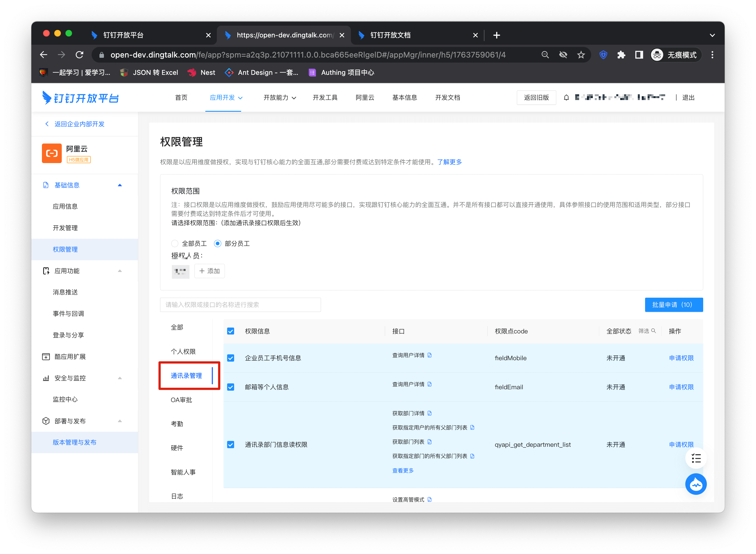The height and width of the screenshot is (554, 756).
Task: Uncheck the select-all permission checkbox
Action: point(231,331)
